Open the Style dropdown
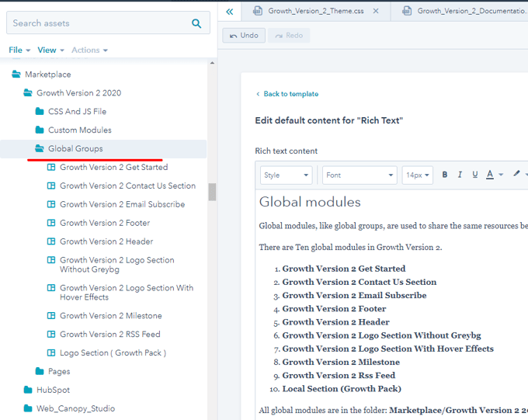This screenshot has width=528, height=420. [286, 175]
